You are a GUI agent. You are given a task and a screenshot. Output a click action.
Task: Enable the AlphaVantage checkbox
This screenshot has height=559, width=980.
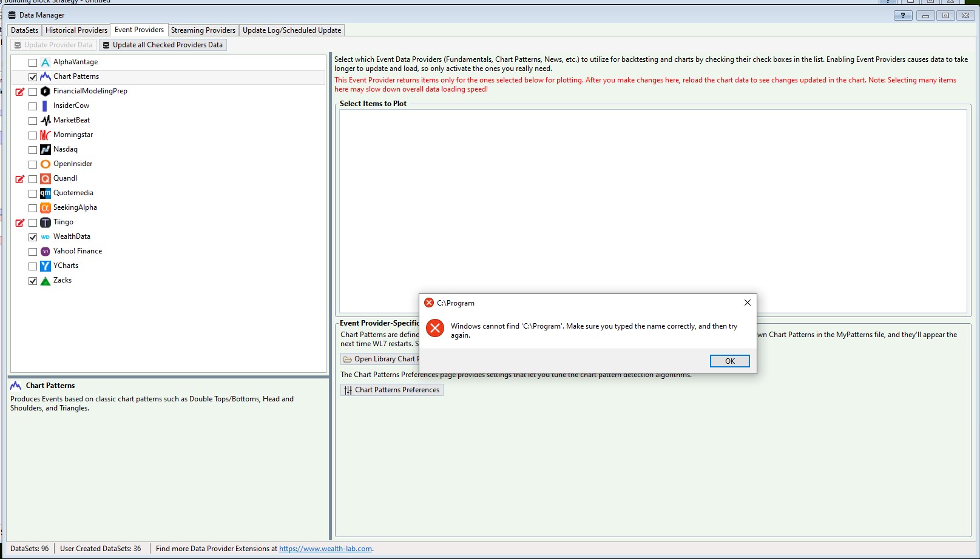(x=33, y=62)
